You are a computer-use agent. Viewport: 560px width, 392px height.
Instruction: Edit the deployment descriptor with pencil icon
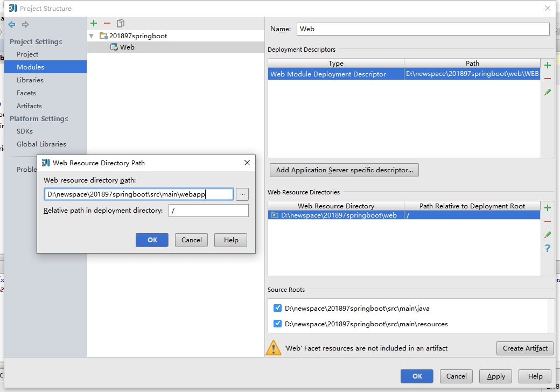548,92
